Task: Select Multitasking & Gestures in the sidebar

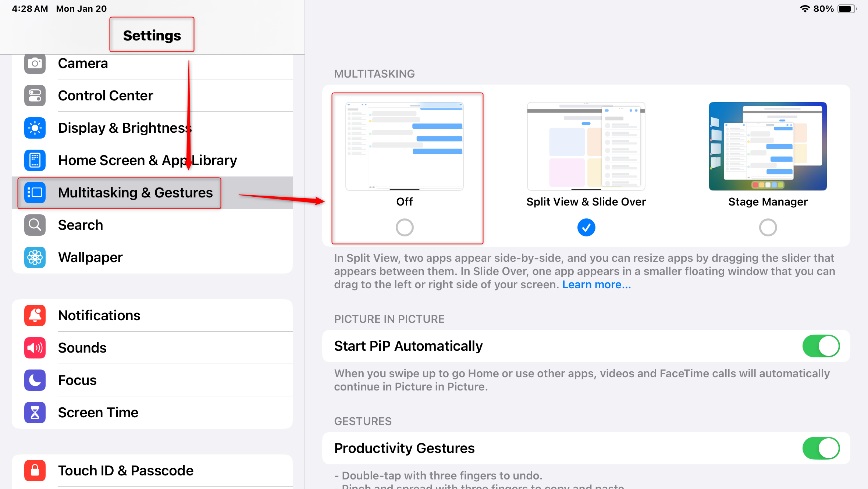Action: tap(135, 192)
